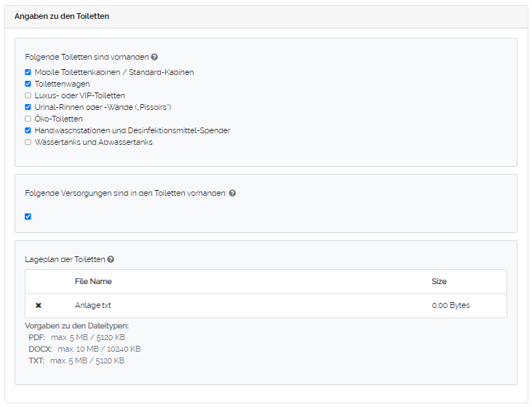Check 'Wassertanks und Abwassertanks' checkbox
The width and height of the screenshot is (532, 407).
[28, 142]
